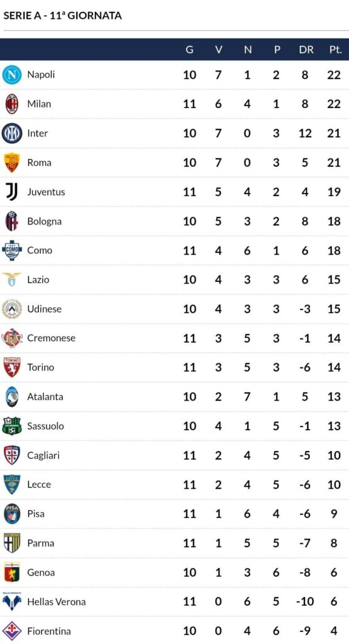349x644 pixels.
Task: Select the Fiorentina purple crest
Action: coord(12,631)
